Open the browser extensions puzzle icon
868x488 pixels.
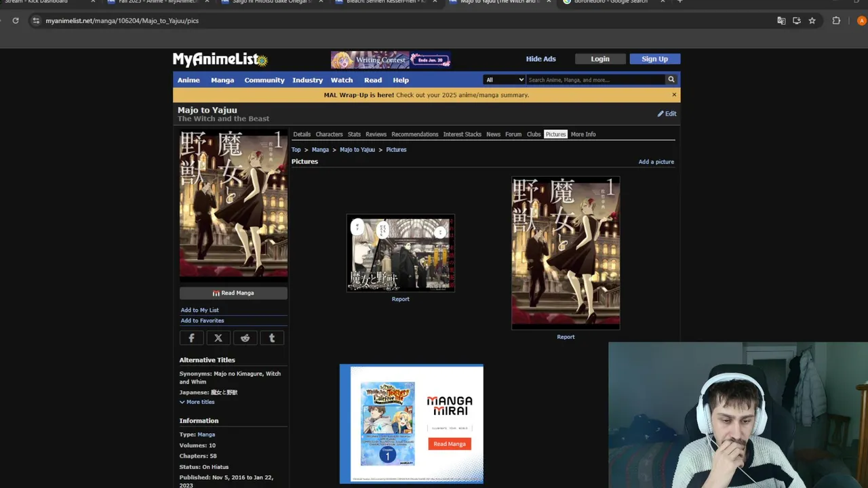pos(836,20)
